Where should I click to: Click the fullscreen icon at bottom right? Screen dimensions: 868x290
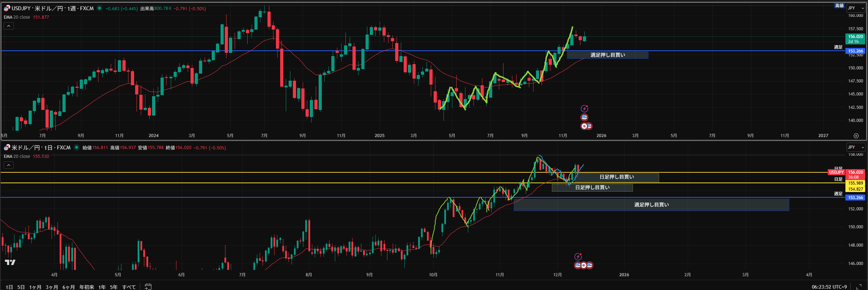click(858, 287)
